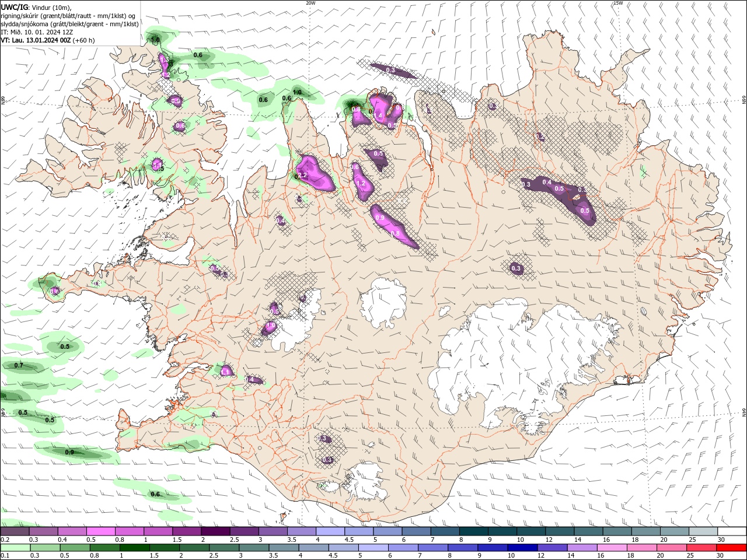Pick bright pink snow swatch between 0.5 and 0.8

[x=100, y=531]
